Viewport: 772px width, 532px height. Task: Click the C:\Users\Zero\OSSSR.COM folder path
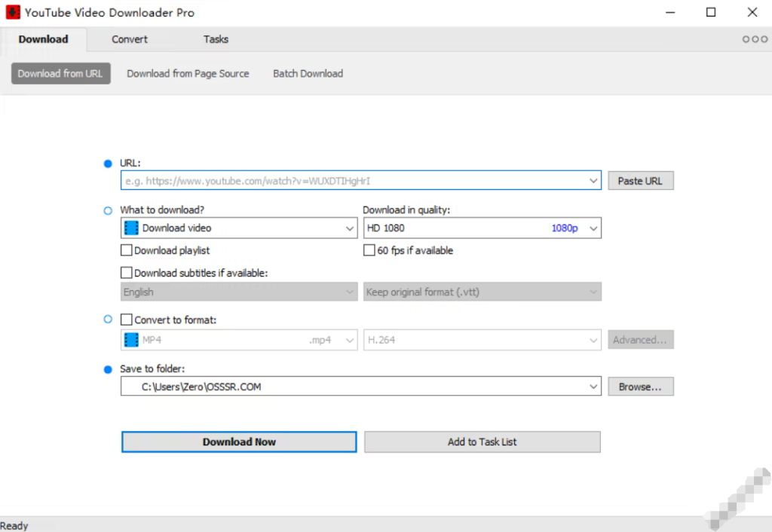(x=201, y=387)
